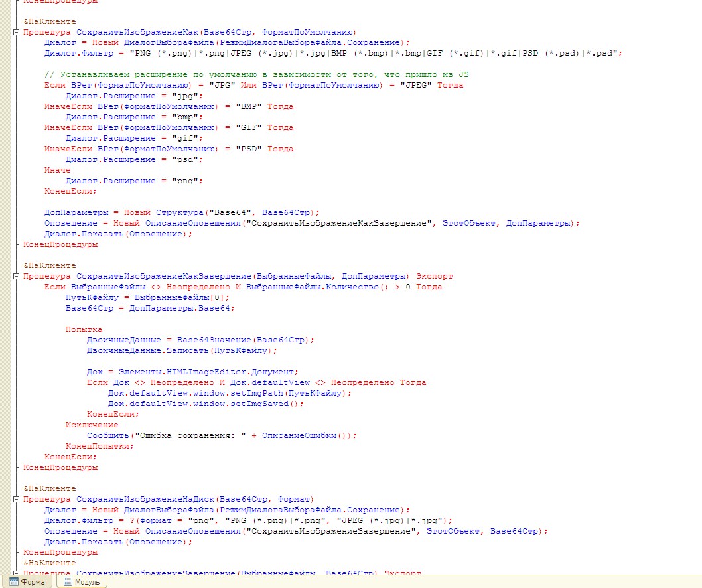Collapse the СохранитьИзображениеКак procedure fold marker
The width and height of the screenshot is (702, 588).
point(16,33)
